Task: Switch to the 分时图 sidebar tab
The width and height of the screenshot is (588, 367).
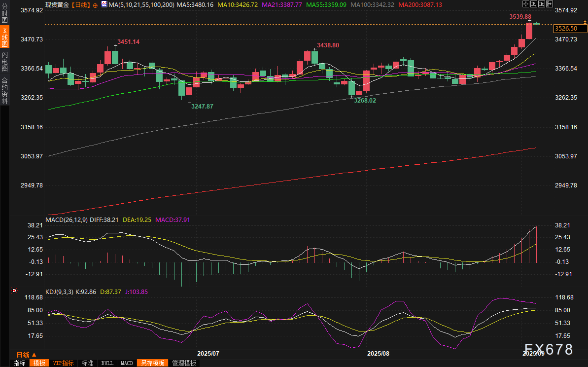Action: point(4,14)
